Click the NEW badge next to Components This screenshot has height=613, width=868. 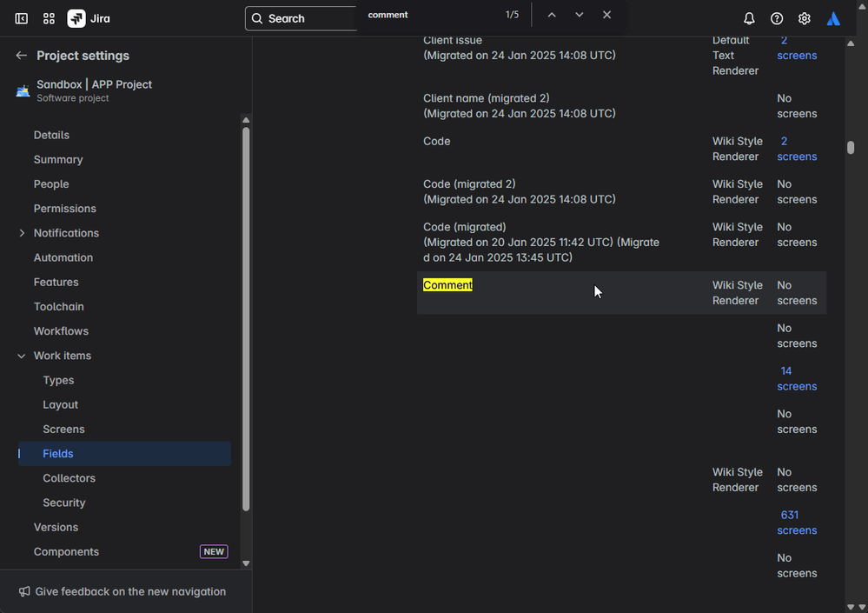(214, 551)
